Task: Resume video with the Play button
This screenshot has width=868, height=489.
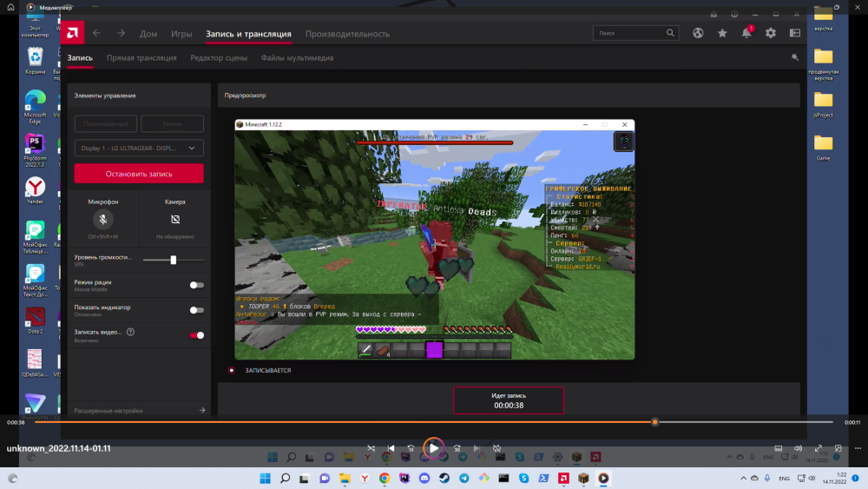Action: [433, 448]
